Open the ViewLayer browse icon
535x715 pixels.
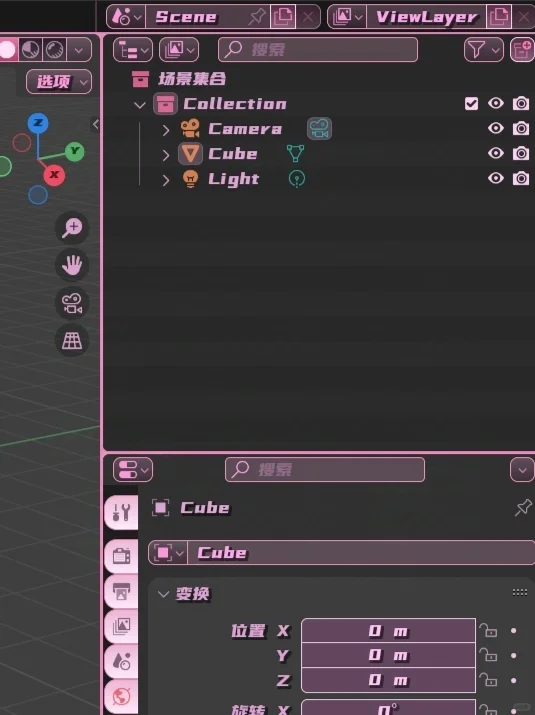347,17
